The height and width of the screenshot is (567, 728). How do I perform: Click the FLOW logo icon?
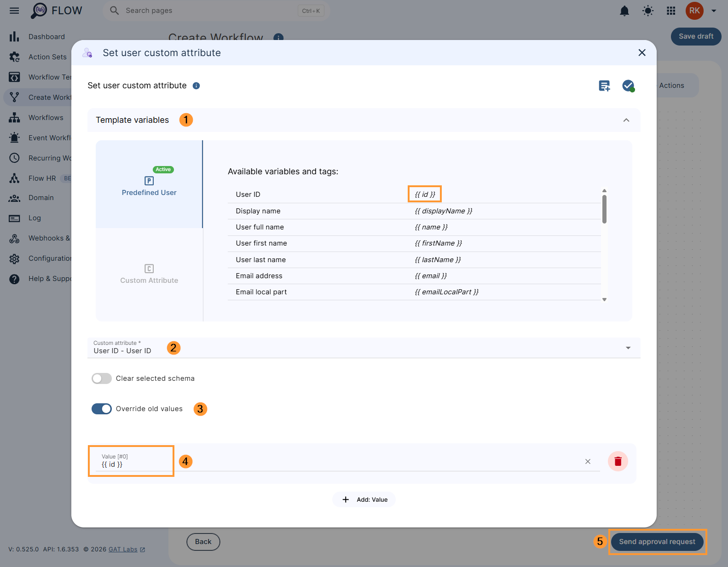[x=39, y=11]
